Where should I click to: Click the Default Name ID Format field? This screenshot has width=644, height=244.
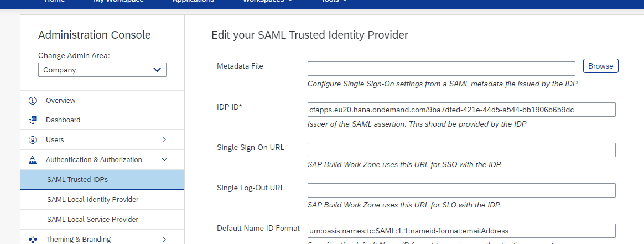(461, 231)
